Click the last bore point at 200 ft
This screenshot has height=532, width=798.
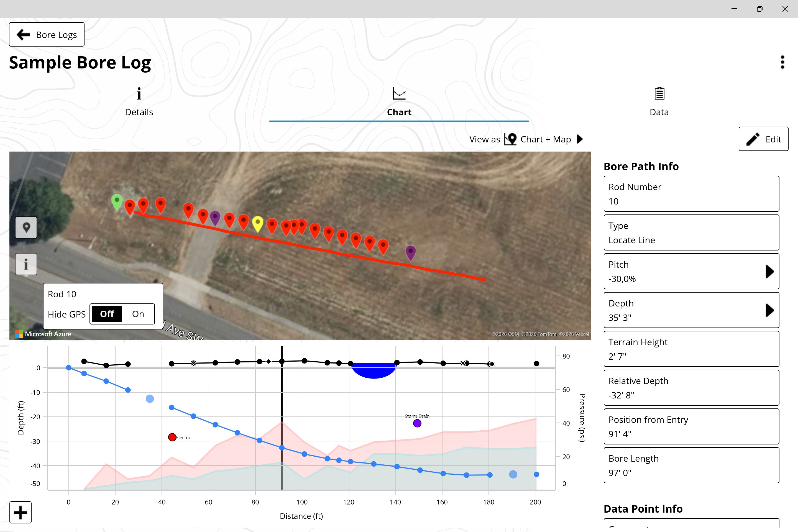tap(536, 474)
